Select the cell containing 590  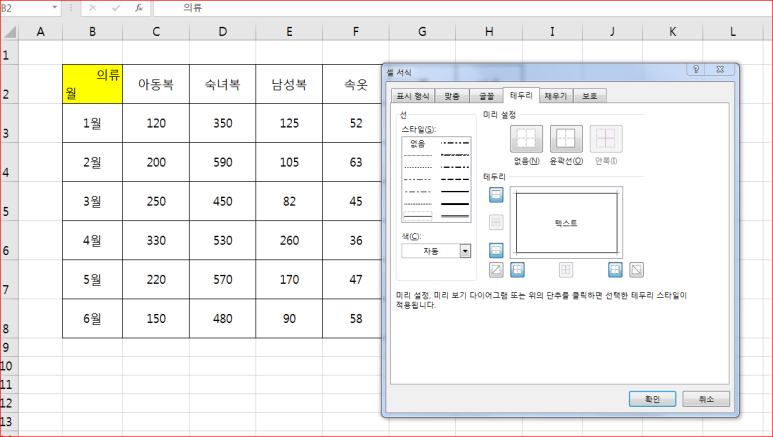222,162
